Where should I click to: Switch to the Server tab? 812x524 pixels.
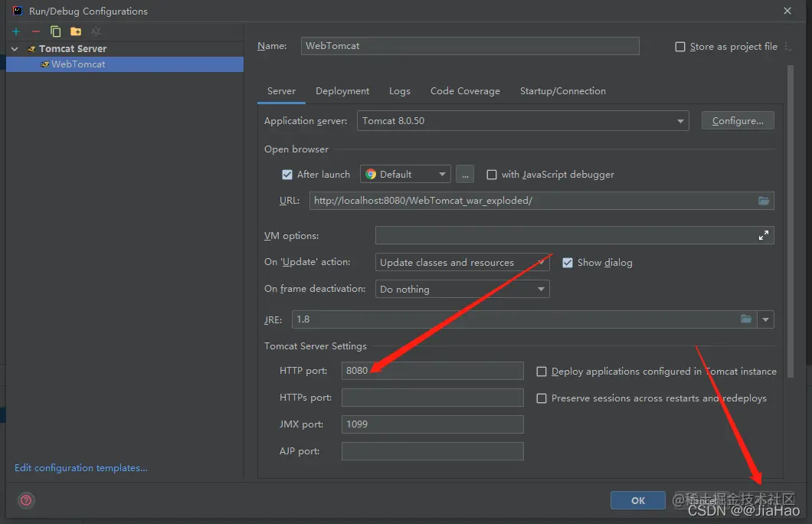tap(281, 91)
